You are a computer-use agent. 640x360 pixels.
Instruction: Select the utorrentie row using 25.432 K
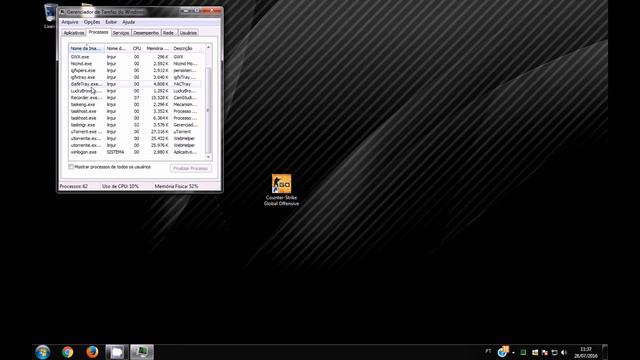click(x=135, y=138)
